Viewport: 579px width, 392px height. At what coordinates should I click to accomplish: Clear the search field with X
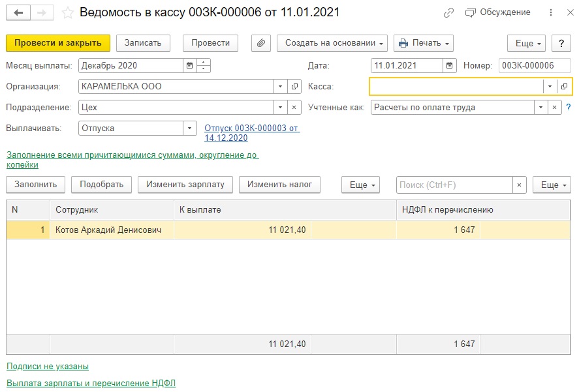[x=519, y=185]
